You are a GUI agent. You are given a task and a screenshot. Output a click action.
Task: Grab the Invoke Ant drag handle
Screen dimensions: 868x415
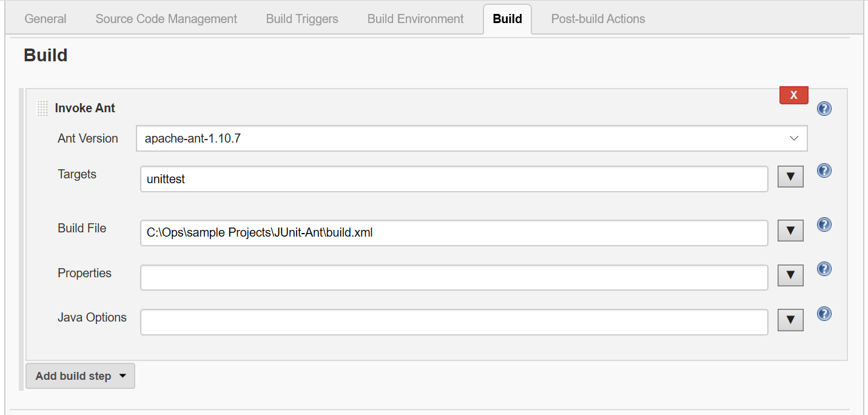[x=42, y=109]
